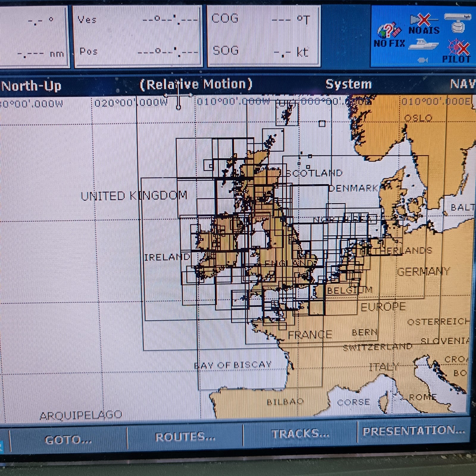Select the System label in status bar
The height and width of the screenshot is (476, 476).
point(348,84)
